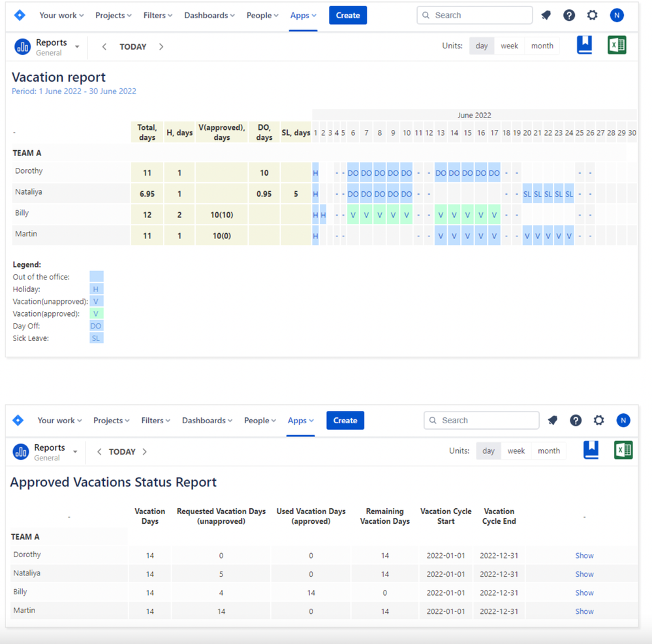This screenshot has height=644, width=652.
Task: Click Show link for Martin
Action: (584, 611)
